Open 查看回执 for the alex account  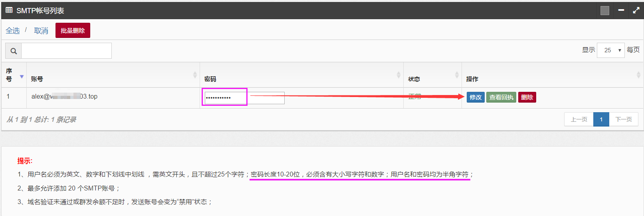tap(501, 97)
